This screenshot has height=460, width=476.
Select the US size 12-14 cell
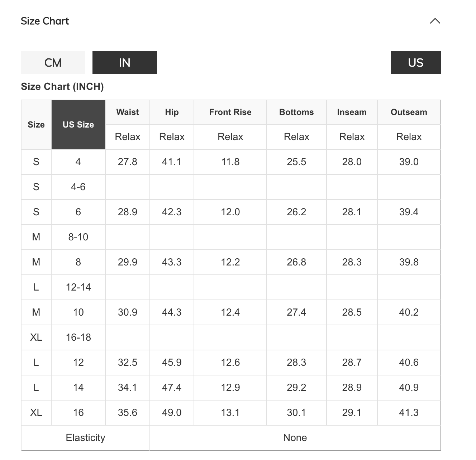click(78, 287)
